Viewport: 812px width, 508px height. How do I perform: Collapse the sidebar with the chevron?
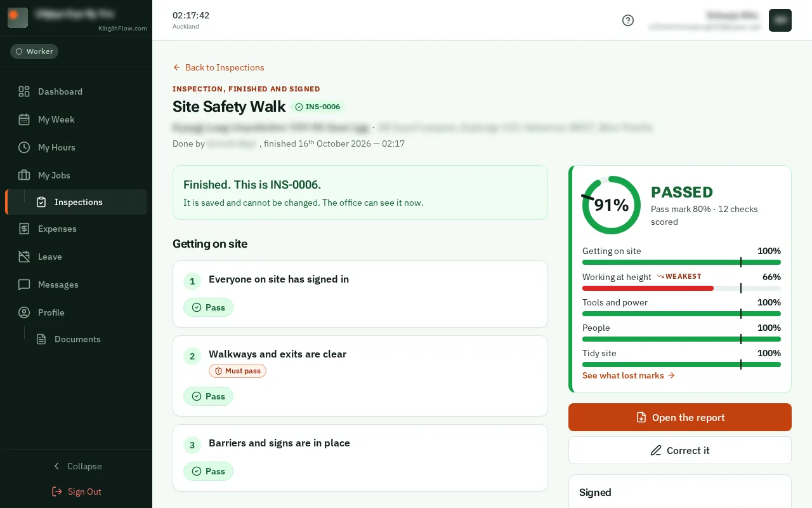56,466
